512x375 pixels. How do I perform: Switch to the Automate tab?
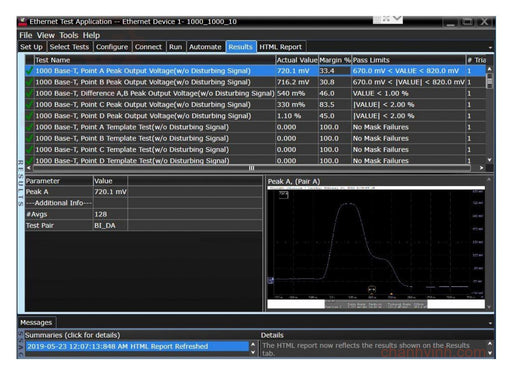(205, 47)
